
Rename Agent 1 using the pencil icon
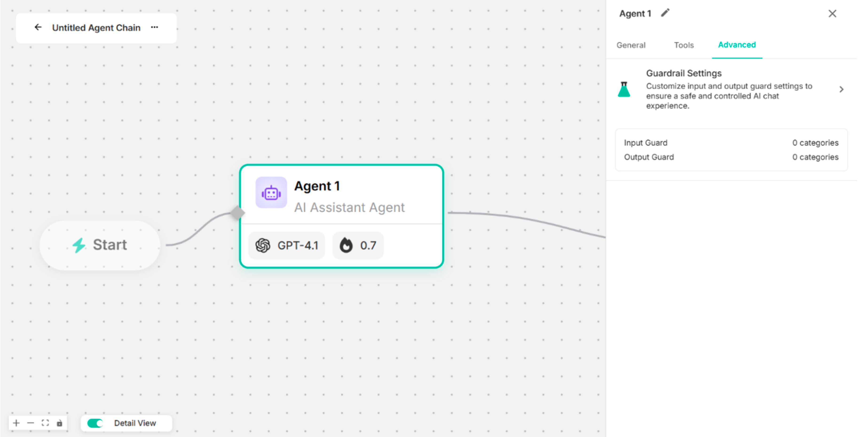[665, 13]
